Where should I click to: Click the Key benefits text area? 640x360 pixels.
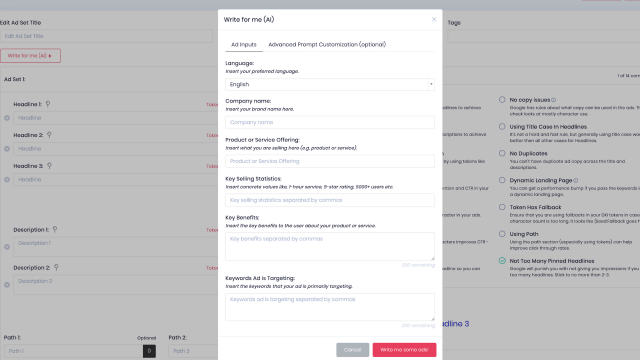(x=330, y=247)
